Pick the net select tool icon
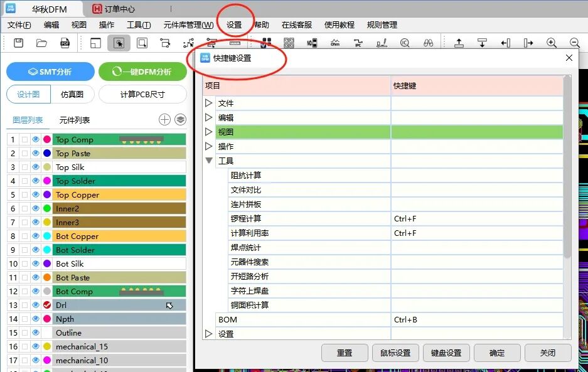The width and height of the screenshot is (588, 372). coord(165,43)
